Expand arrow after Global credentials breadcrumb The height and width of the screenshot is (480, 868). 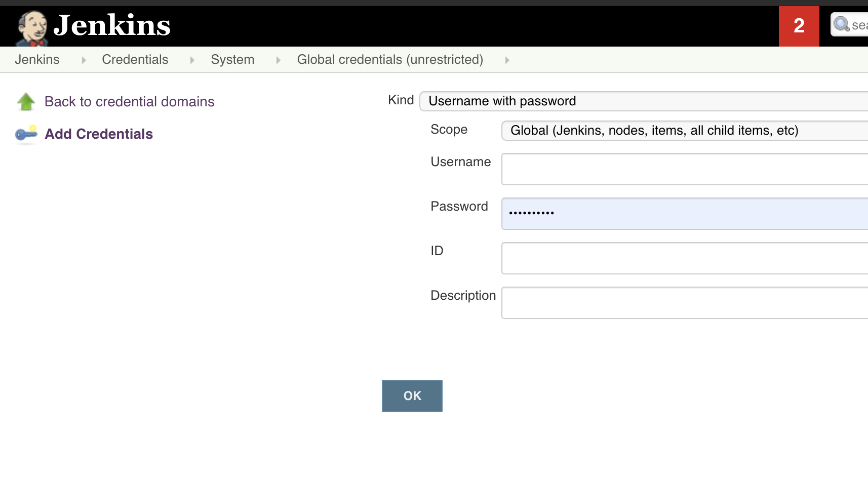pyautogui.click(x=507, y=60)
